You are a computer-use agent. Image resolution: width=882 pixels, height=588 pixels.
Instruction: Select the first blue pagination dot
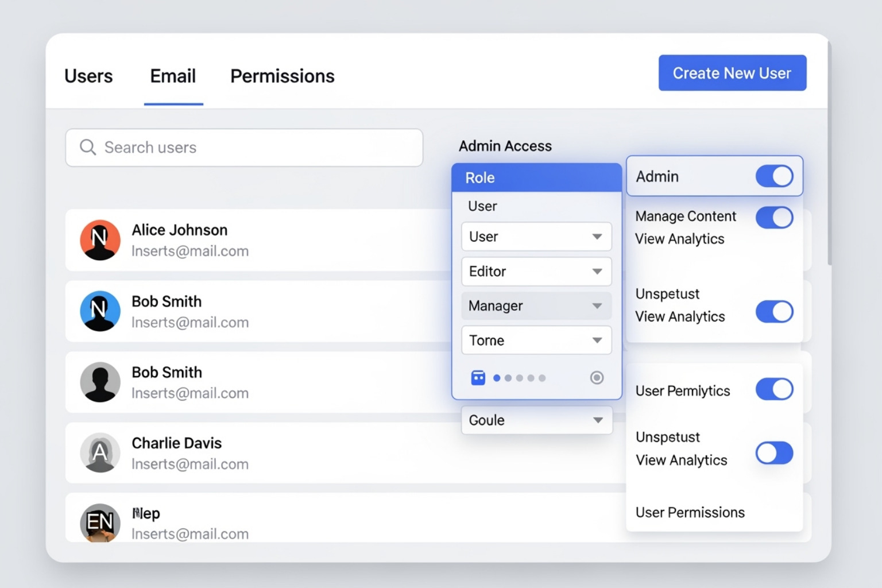click(x=497, y=378)
